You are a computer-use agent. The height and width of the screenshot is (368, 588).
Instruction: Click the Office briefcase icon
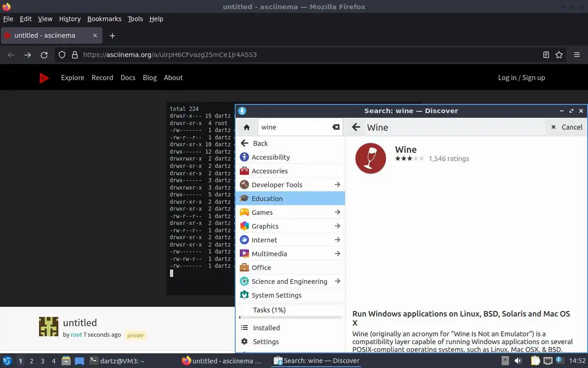244,268
